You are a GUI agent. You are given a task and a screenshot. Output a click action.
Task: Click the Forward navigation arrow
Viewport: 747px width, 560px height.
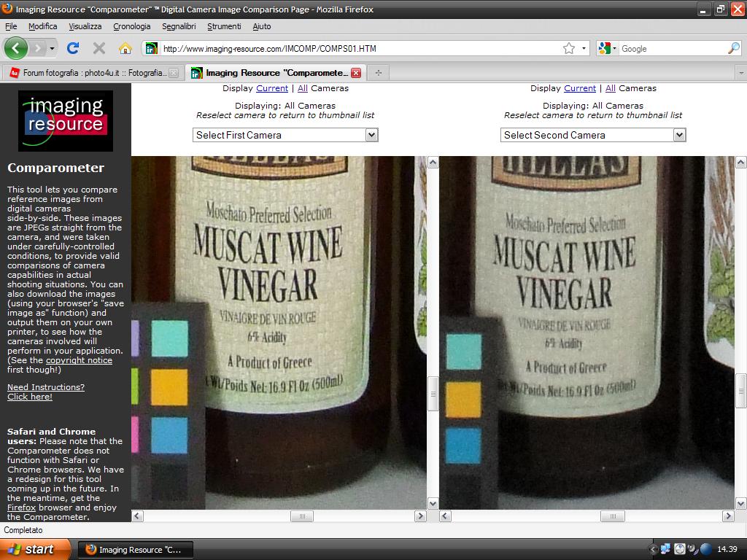[x=38, y=48]
